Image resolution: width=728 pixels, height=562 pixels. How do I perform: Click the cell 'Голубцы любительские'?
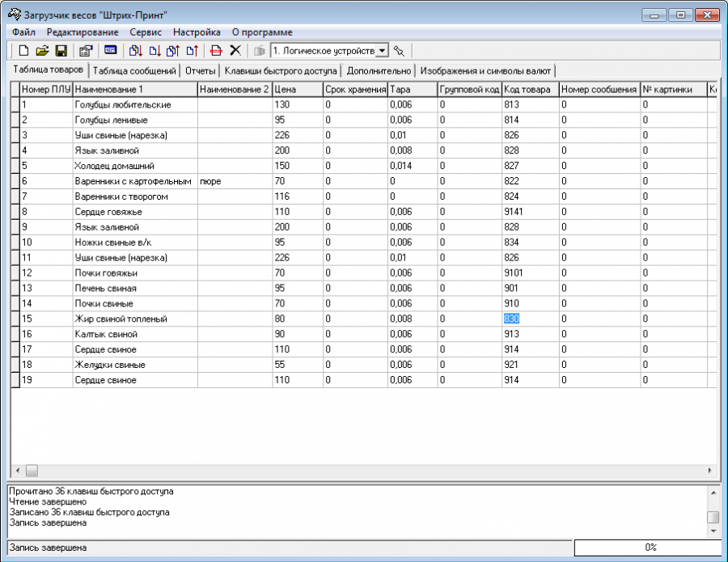click(135, 105)
